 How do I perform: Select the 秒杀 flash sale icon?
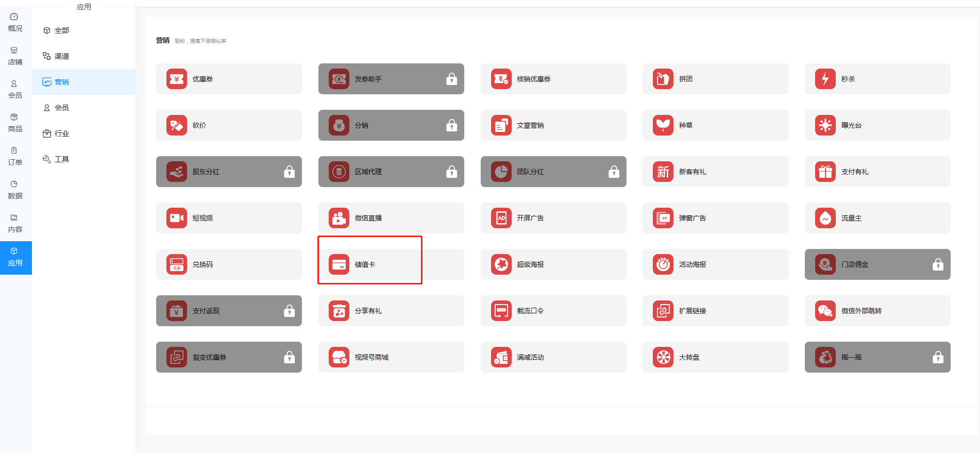coord(825,79)
